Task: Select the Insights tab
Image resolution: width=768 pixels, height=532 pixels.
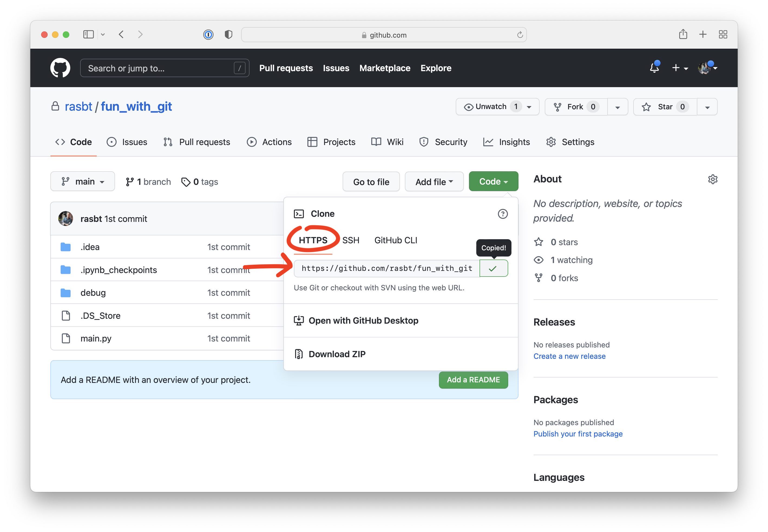Action: click(506, 142)
